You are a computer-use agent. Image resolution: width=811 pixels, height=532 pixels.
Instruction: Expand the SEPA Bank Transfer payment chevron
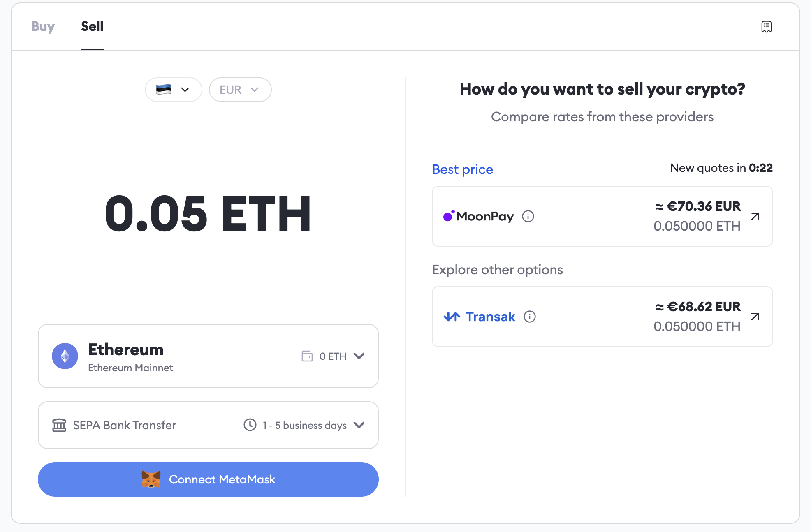(x=359, y=425)
